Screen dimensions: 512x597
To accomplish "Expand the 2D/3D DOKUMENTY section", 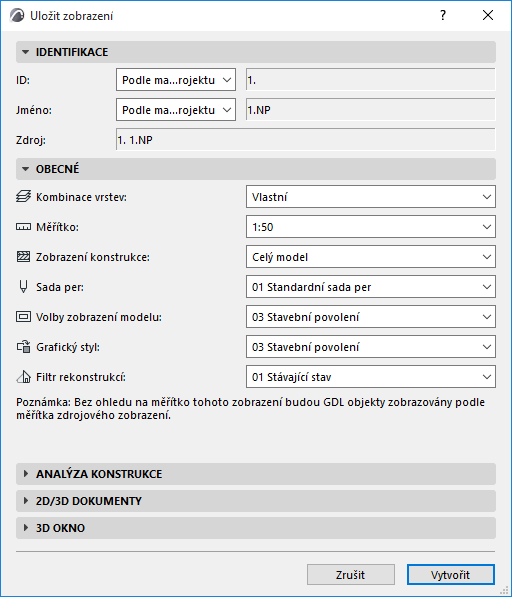I will click(x=256, y=501).
